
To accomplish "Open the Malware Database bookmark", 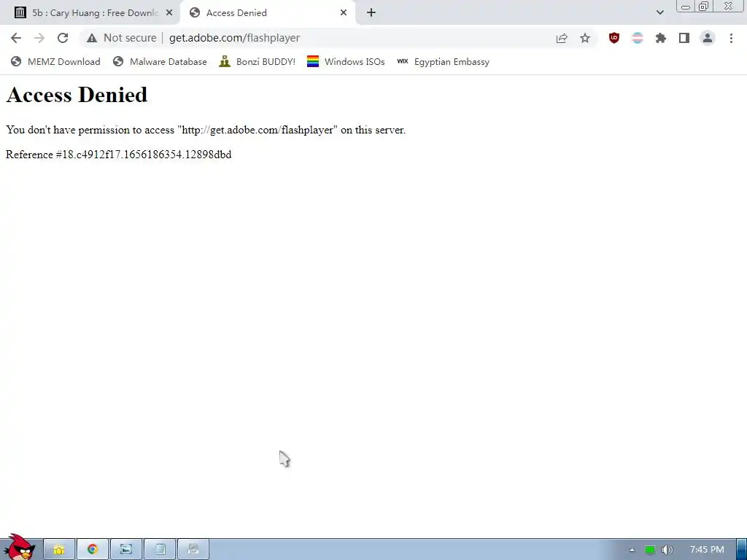I will (x=160, y=62).
